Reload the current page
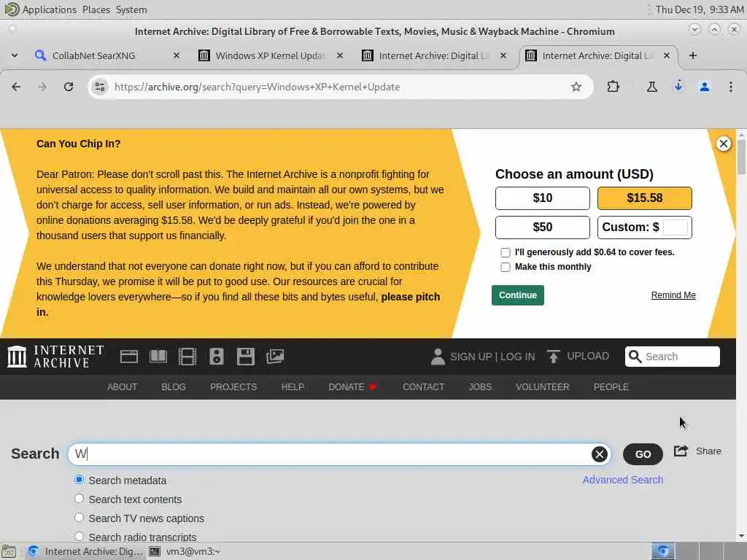 pyautogui.click(x=69, y=87)
